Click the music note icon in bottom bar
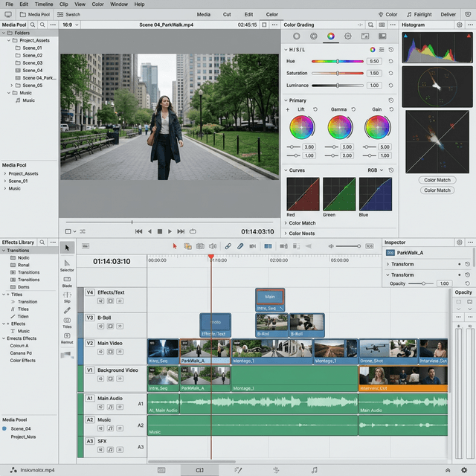 pyautogui.click(x=315, y=470)
